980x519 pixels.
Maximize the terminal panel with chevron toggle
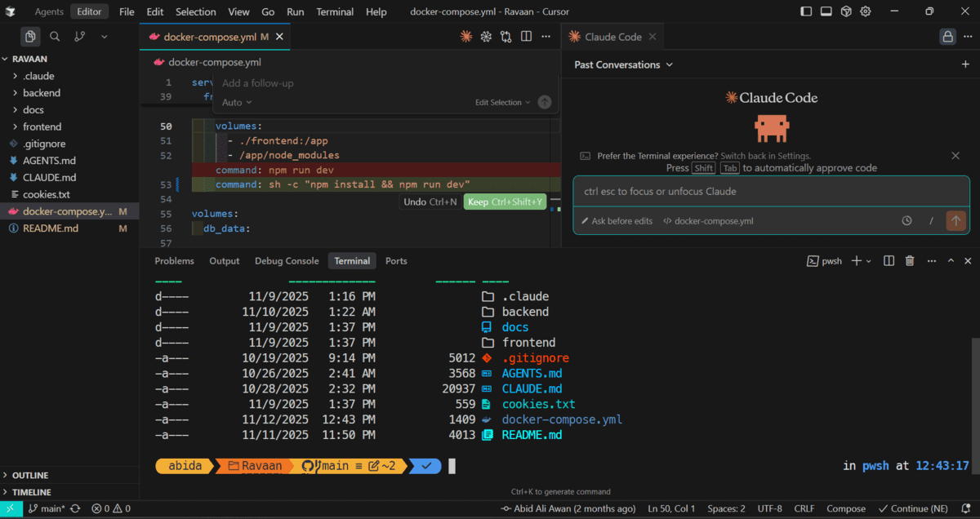click(x=950, y=260)
